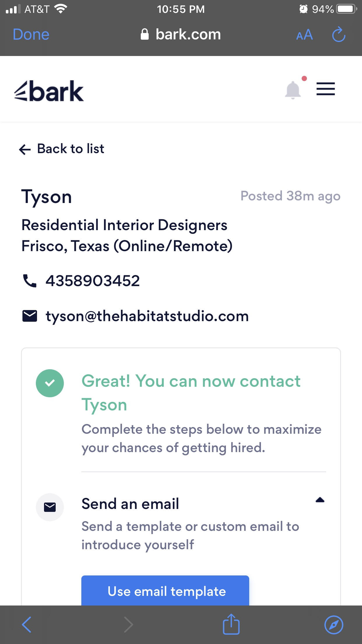Tap the Send an email envelope icon
The height and width of the screenshot is (644, 362).
[50, 507]
